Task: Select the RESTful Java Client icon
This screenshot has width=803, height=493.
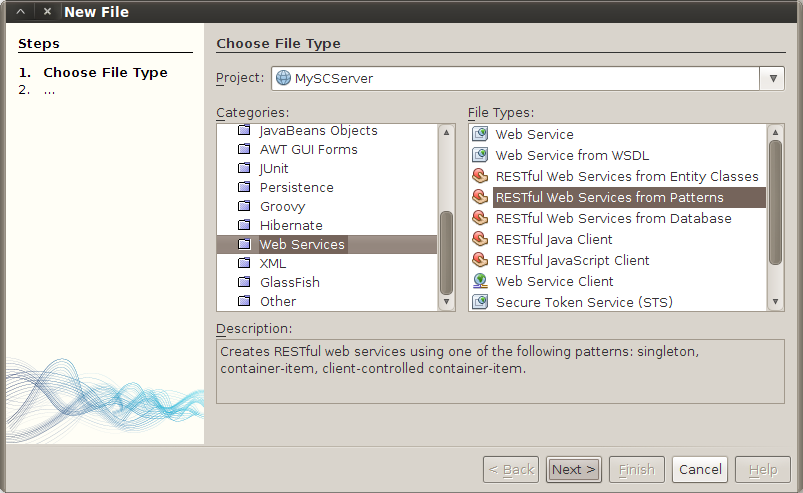Action: [x=480, y=239]
